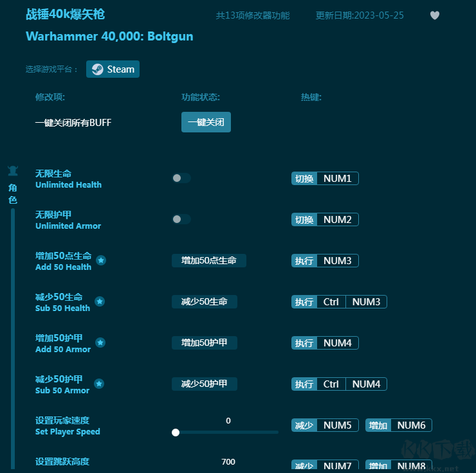Click the 一键关闭所有BUFF label
The height and width of the screenshot is (473, 476).
pyautogui.click(x=73, y=123)
